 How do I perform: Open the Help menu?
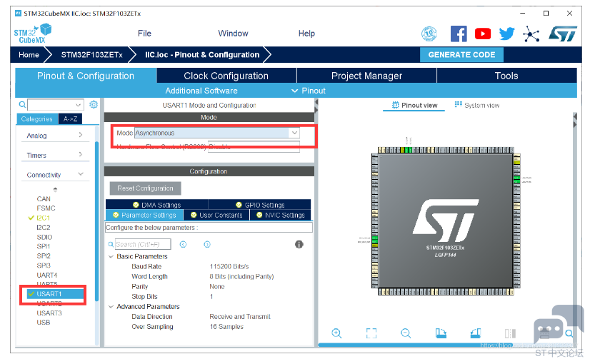coord(306,34)
